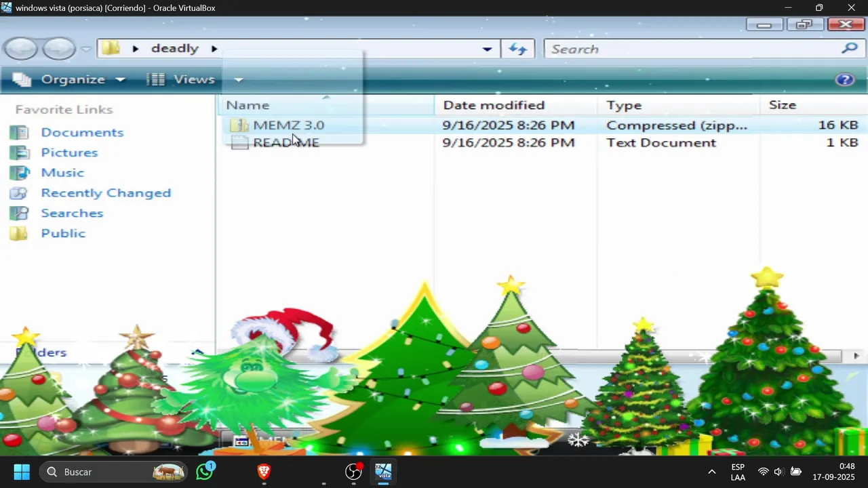Open Explorer help button
Screen dimensions: 868x488
click(845, 79)
